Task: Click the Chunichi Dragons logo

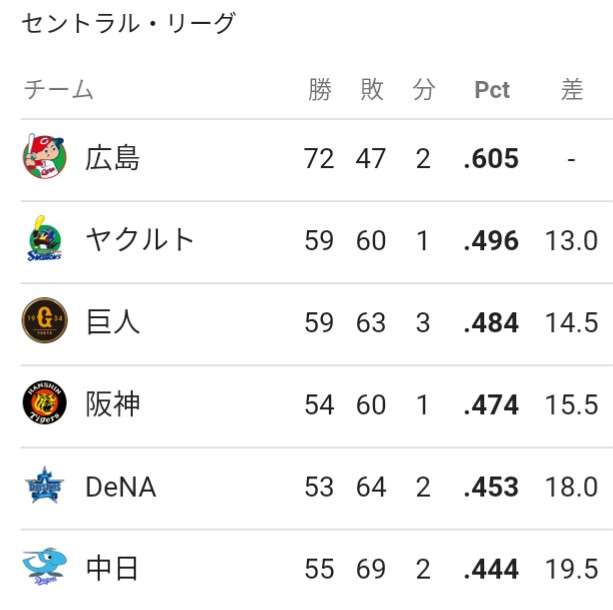Action: coord(45,567)
